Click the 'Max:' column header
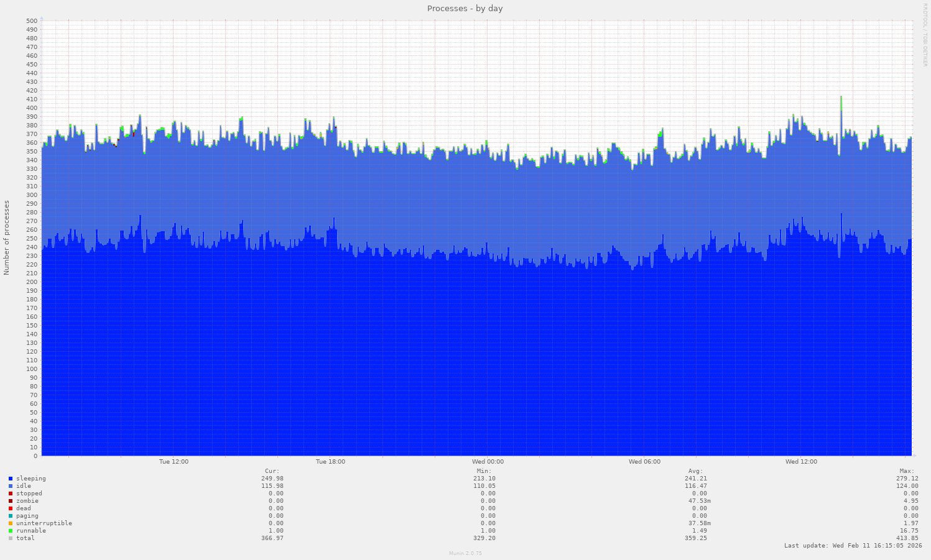 (907, 471)
